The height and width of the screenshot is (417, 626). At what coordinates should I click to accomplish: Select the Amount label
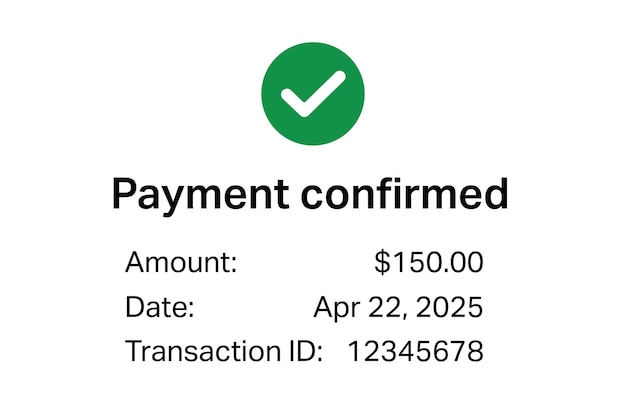coord(181,262)
